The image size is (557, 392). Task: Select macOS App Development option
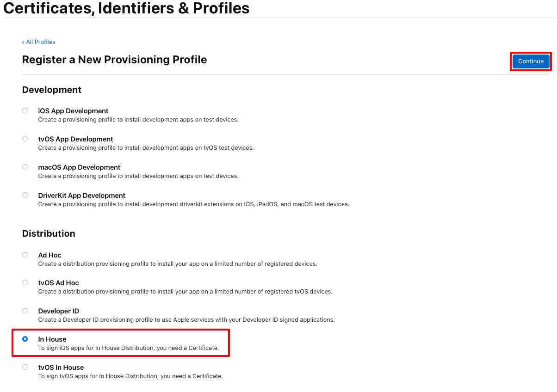(25, 166)
